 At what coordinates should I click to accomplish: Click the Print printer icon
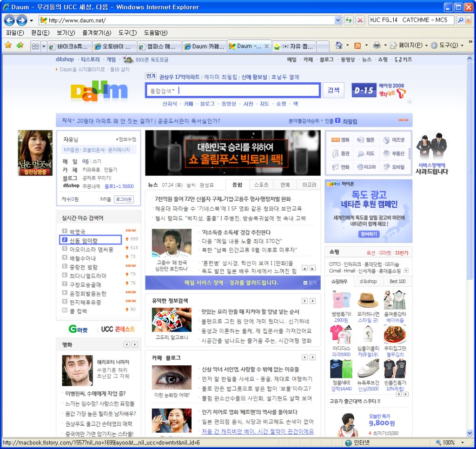(x=377, y=46)
